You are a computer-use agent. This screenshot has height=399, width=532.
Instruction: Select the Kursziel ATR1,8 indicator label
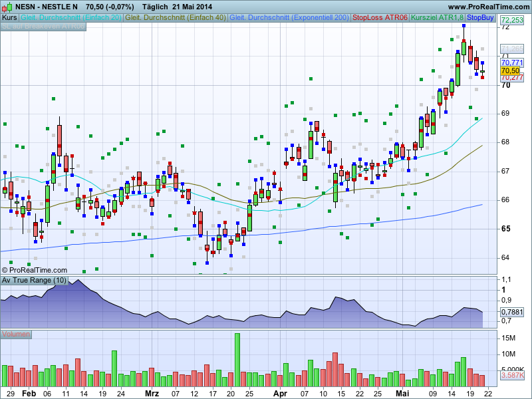(x=437, y=17)
